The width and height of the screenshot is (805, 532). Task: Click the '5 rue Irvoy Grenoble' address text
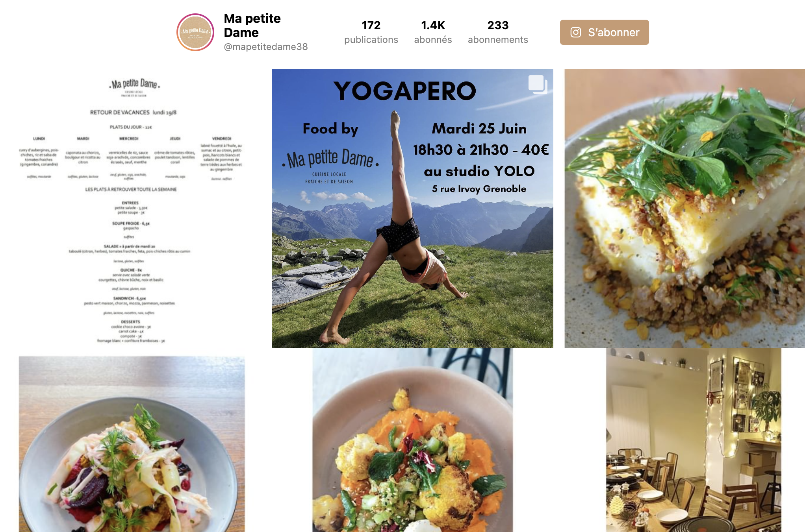479,189
